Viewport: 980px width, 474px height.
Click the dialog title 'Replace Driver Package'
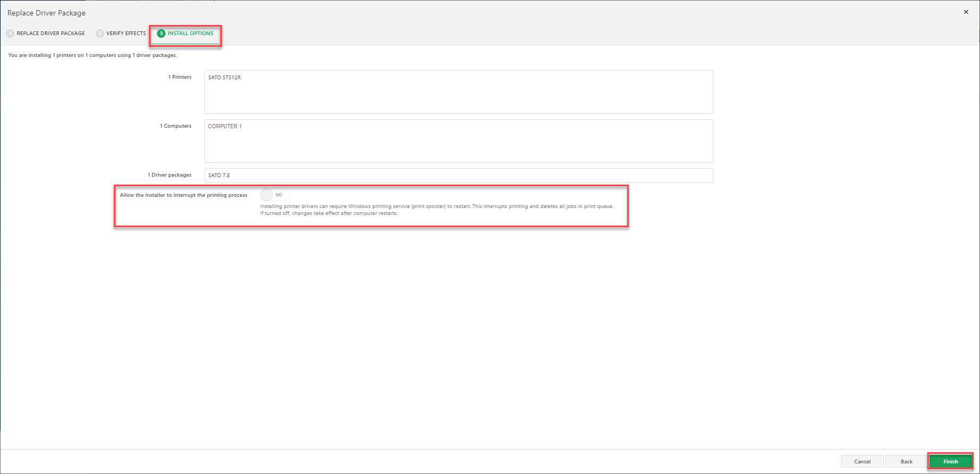coord(46,13)
